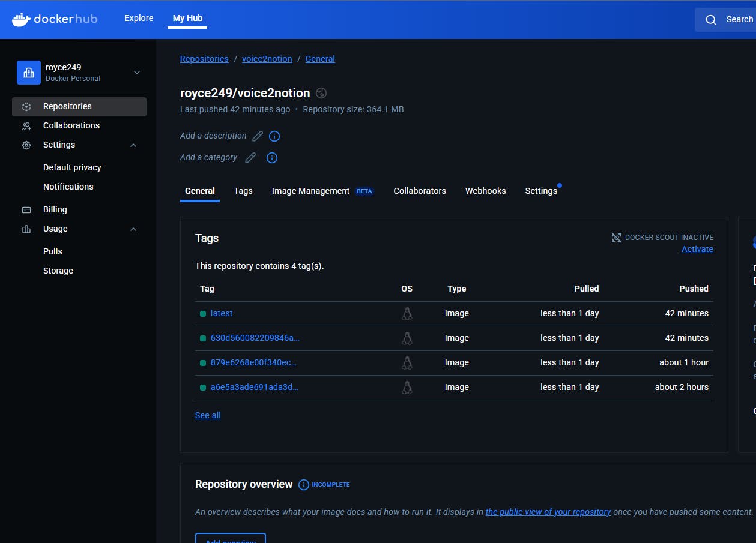Click the Settings gear icon in sidebar
The width and height of the screenshot is (756, 543).
tap(26, 145)
